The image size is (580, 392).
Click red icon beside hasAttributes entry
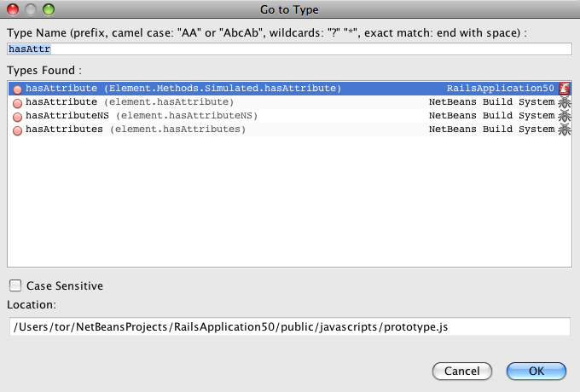[x=17, y=130]
